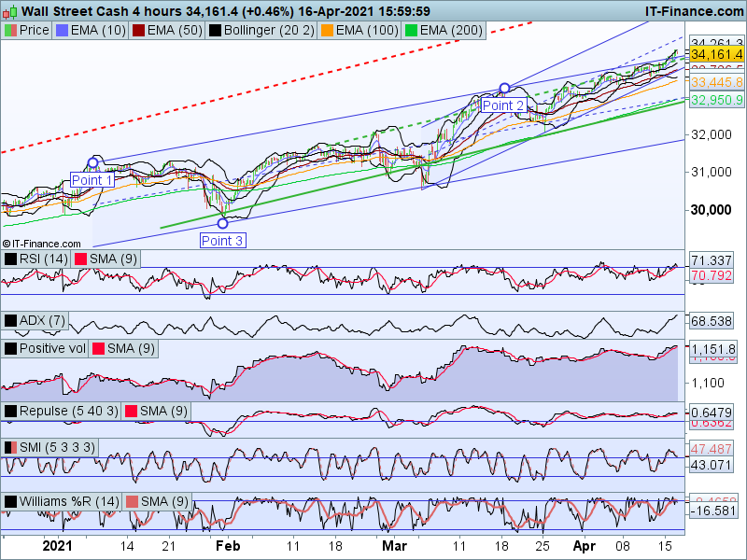The width and height of the screenshot is (747, 560).
Task: Click the 25 date label on the time axis
Action: 543,546
